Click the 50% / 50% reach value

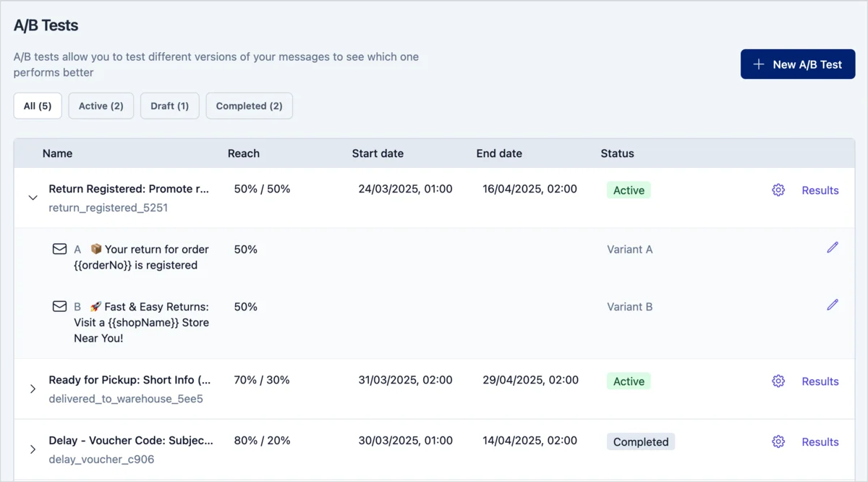point(262,189)
